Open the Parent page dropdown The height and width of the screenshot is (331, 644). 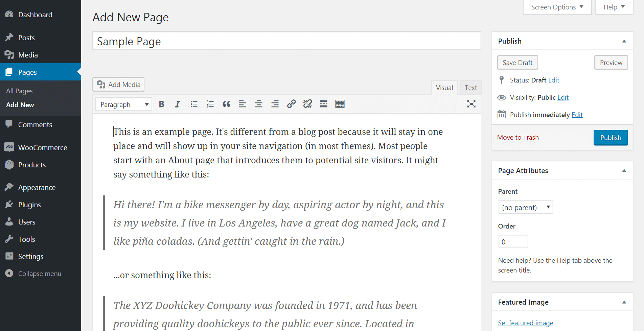(x=526, y=207)
